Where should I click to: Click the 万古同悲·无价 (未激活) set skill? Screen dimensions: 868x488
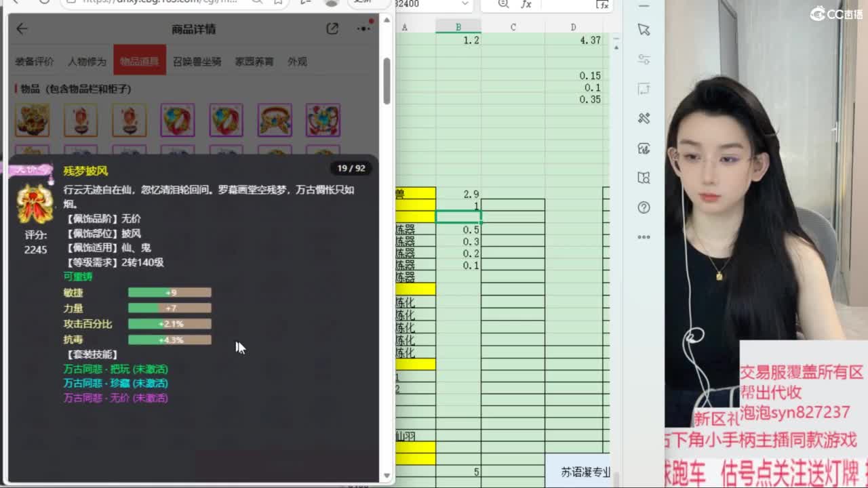116,398
